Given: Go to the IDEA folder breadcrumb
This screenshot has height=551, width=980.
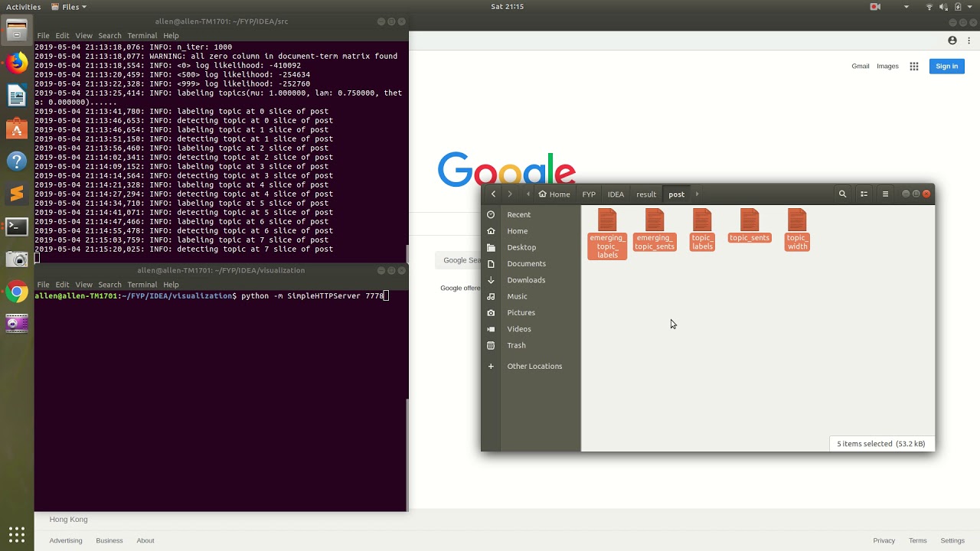Looking at the screenshot, I should point(616,194).
